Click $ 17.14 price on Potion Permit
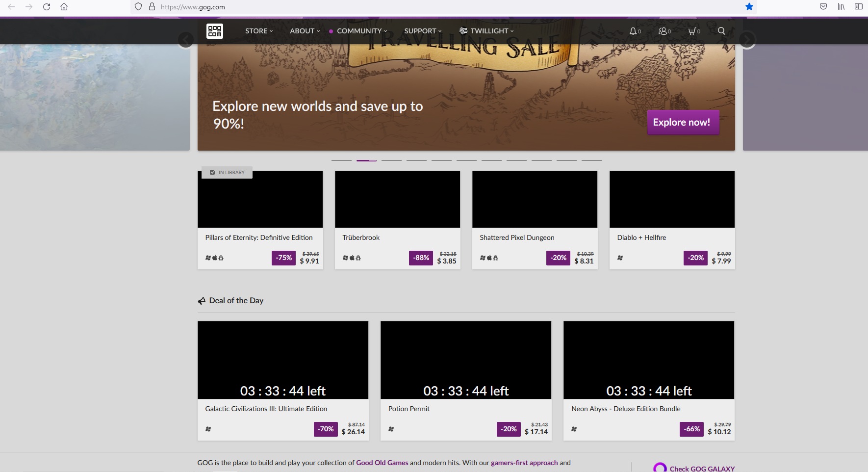 pyautogui.click(x=536, y=432)
